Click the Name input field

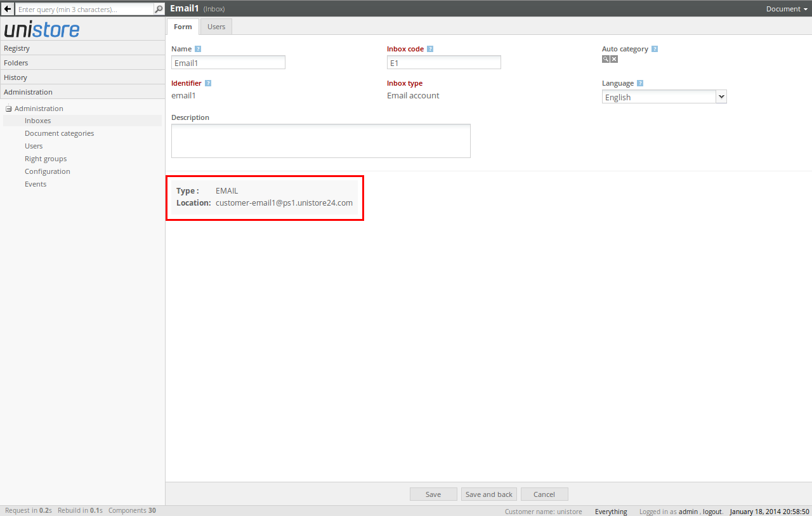tap(228, 62)
